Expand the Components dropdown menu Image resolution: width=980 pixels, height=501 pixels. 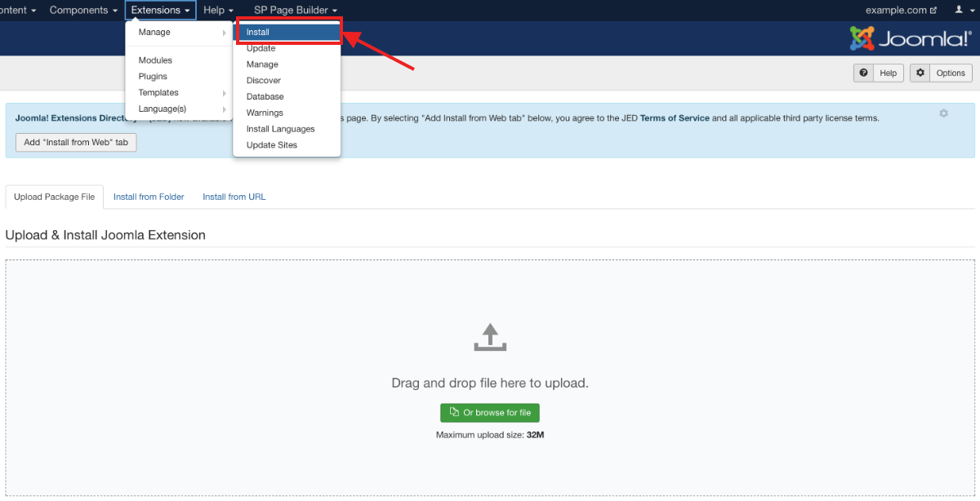click(x=82, y=11)
